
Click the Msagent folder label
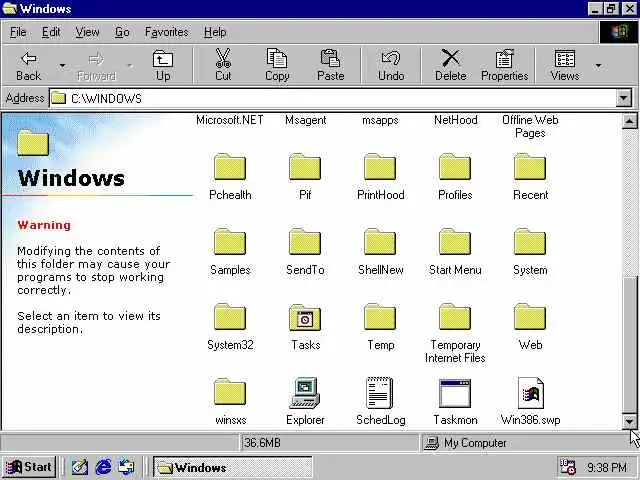pyautogui.click(x=305, y=120)
